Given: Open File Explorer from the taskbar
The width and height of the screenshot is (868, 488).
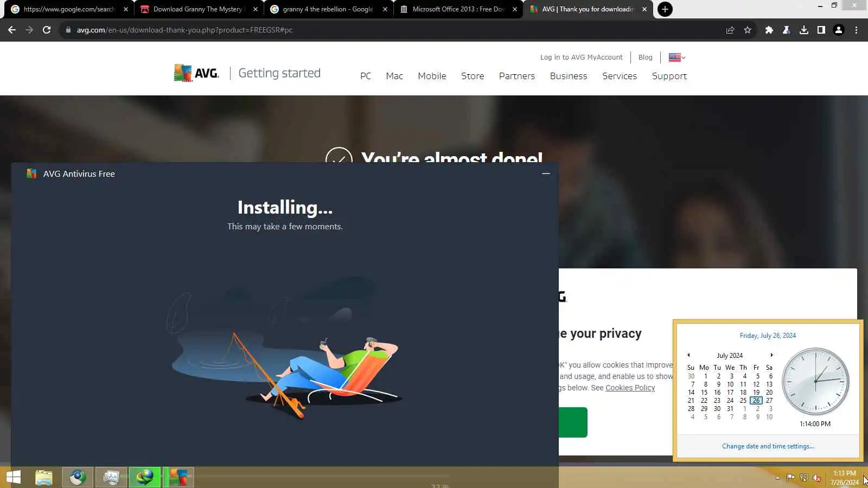Looking at the screenshot, I should [44, 477].
